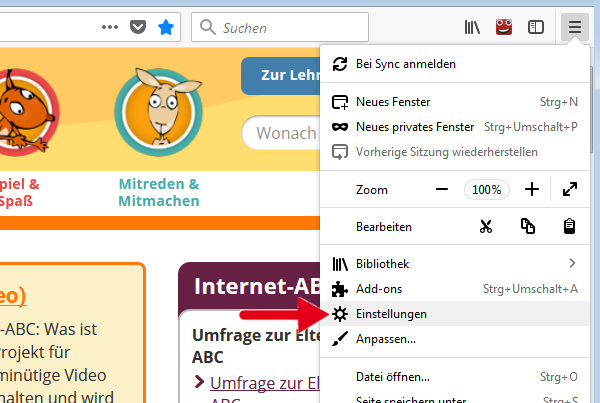Screen dimensions: 600x403
Task: Toggle the sidebar view icon
Action: (x=537, y=27)
